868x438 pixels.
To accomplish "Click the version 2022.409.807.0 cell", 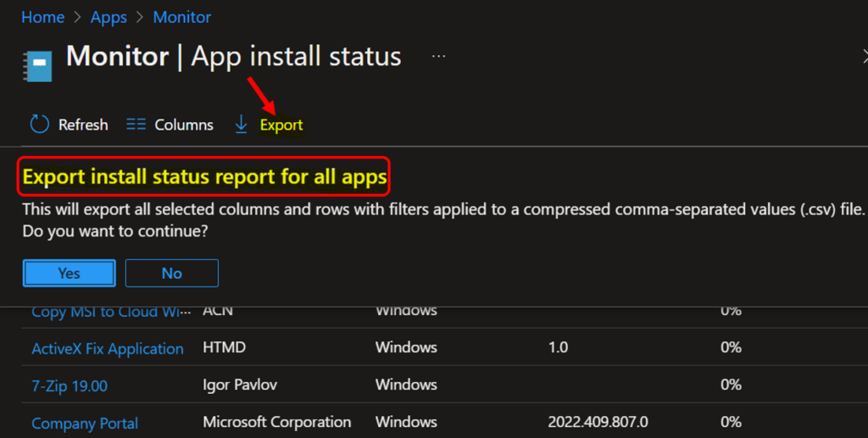I will (x=598, y=422).
